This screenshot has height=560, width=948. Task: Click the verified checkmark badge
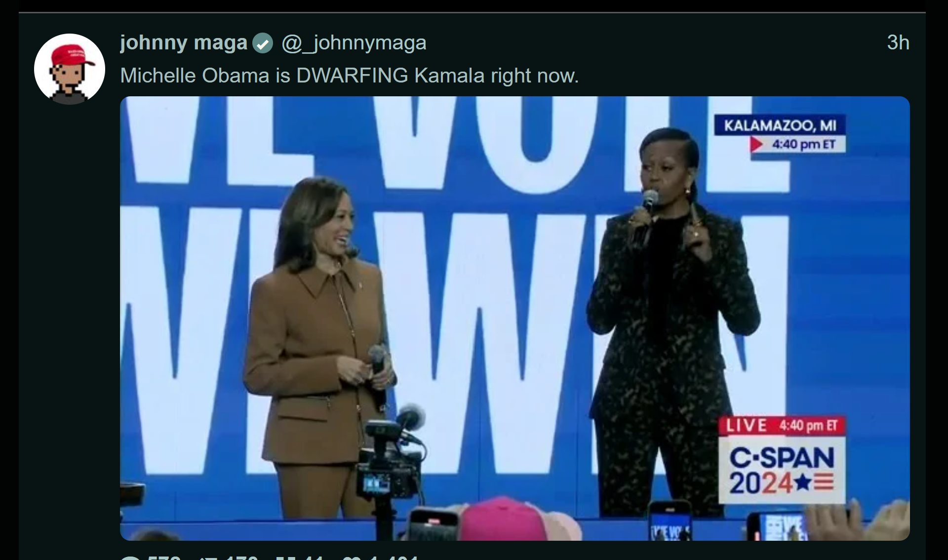pyautogui.click(x=263, y=43)
